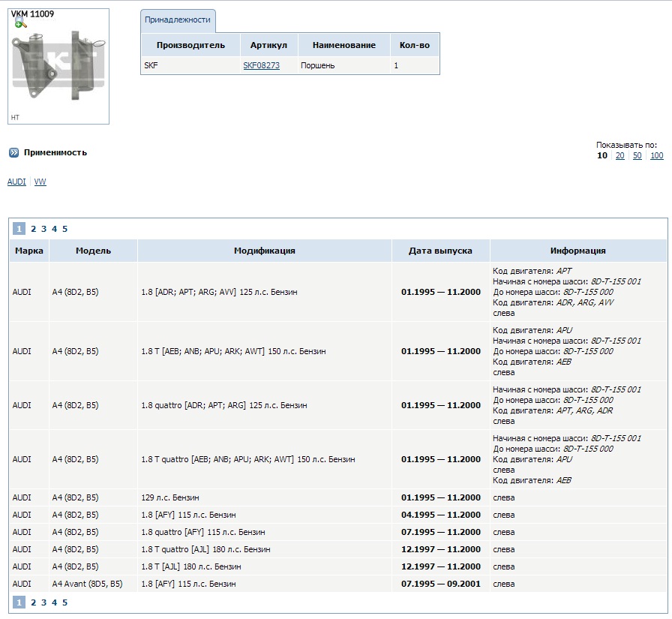Viewport: 672px width, 619px height.
Task: Click the magnifier zoom icon on product image
Action: [20, 23]
